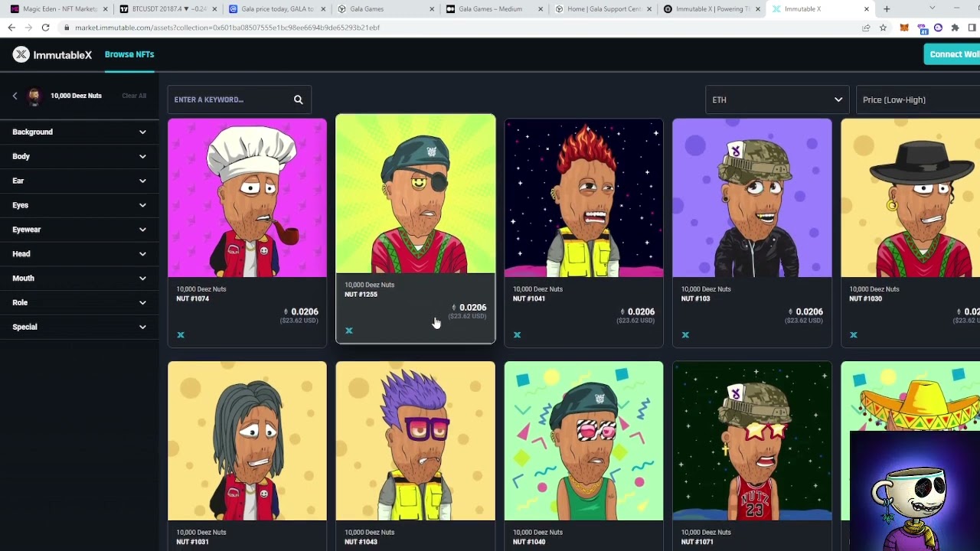The image size is (980, 551).
Task: Click the share page icon in address bar
Action: click(x=866, y=28)
